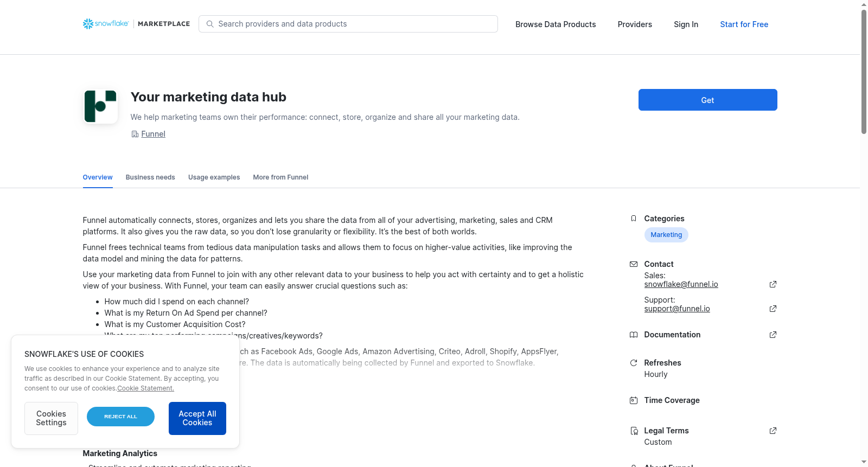Click the Time Coverage calendar icon
The width and height of the screenshot is (868, 467).
pyautogui.click(x=634, y=400)
